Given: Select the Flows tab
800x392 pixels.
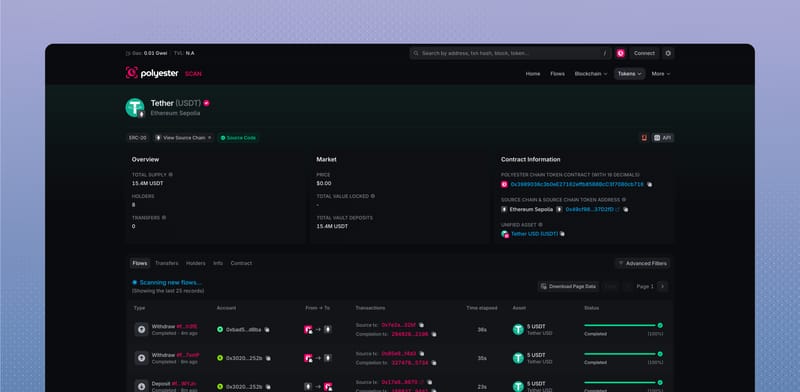Looking at the screenshot, I should [x=140, y=263].
